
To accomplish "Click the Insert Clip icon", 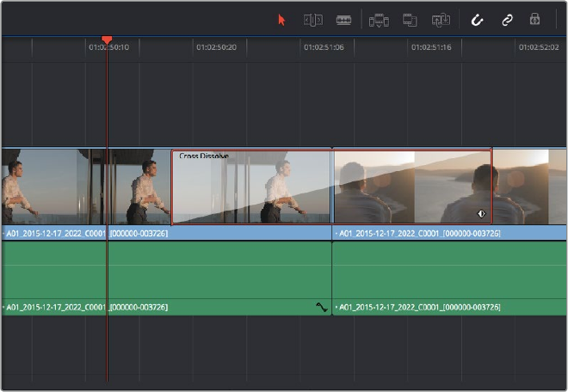I will pos(380,19).
